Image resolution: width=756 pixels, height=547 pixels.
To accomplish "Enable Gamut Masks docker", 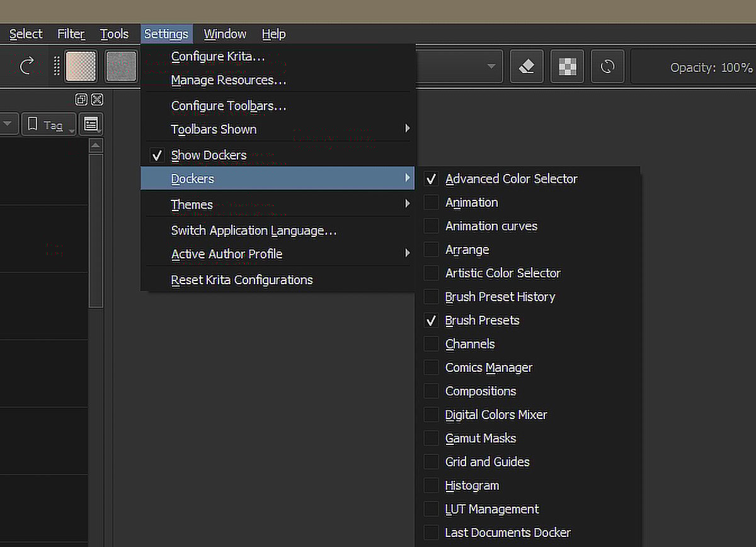I will (528, 438).
